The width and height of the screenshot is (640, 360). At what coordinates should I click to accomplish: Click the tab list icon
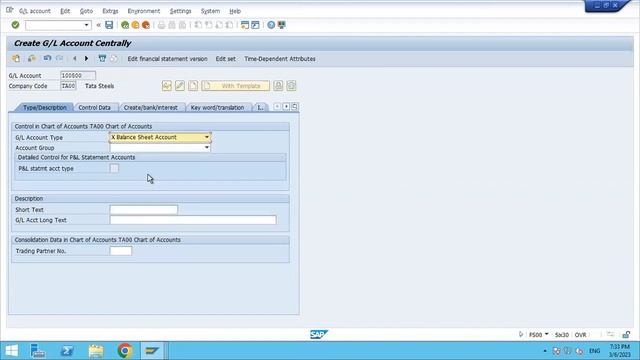tap(295, 107)
